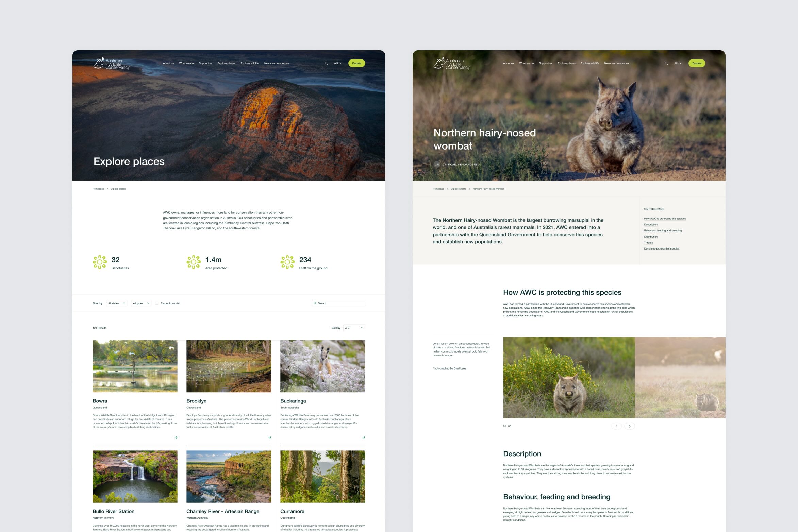This screenshot has height=532, width=798.
Task: Open the Sort by A-Z dropdown
Action: [354, 328]
